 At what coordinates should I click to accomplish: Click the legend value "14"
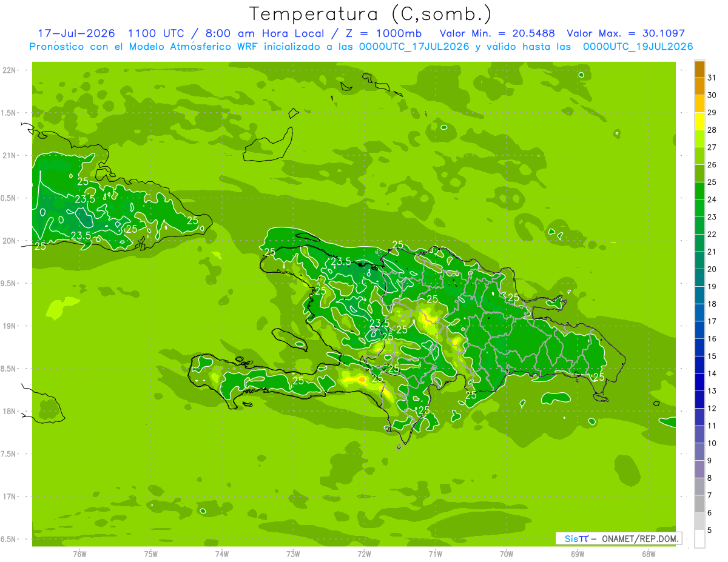[x=712, y=373]
